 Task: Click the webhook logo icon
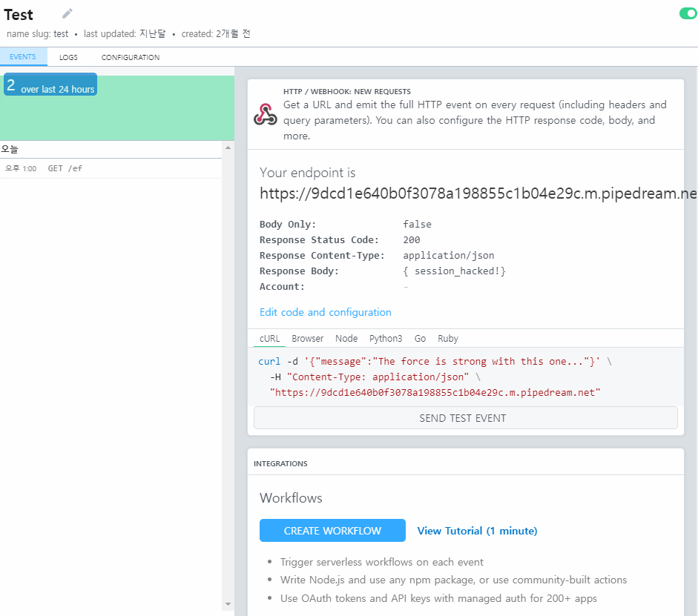[x=266, y=115]
